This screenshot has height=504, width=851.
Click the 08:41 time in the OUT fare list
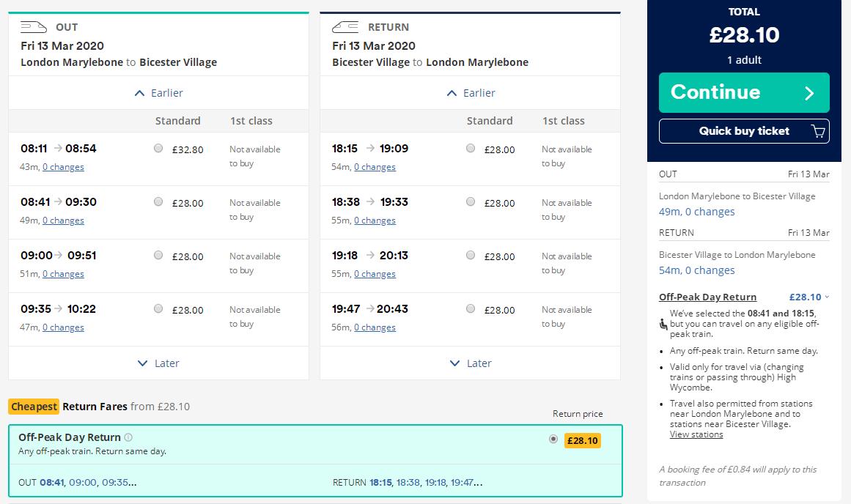[52, 482]
